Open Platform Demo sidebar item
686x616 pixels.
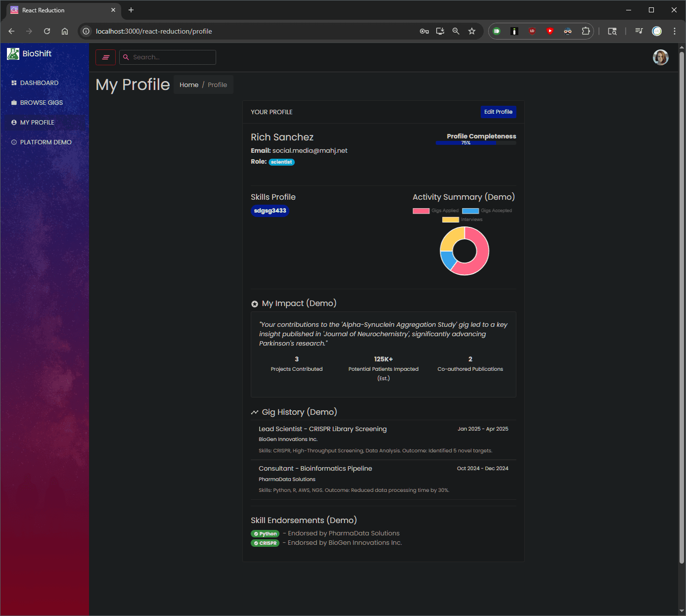click(46, 142)
